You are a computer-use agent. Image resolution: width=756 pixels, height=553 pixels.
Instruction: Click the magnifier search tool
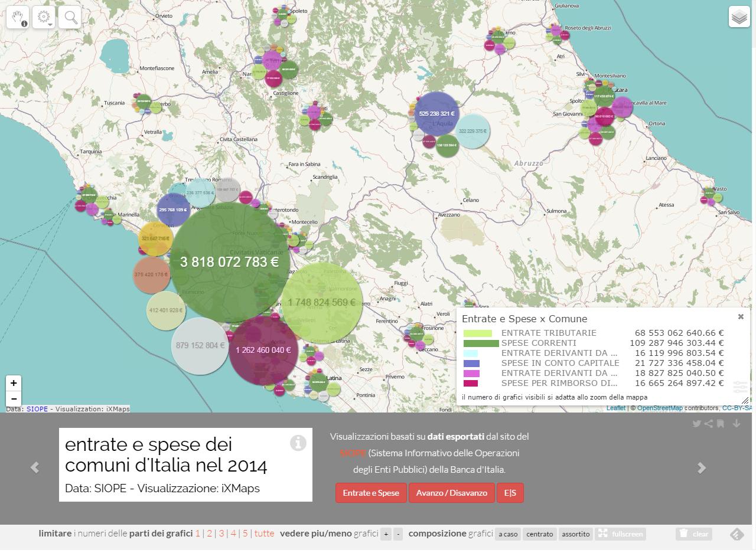70,17
